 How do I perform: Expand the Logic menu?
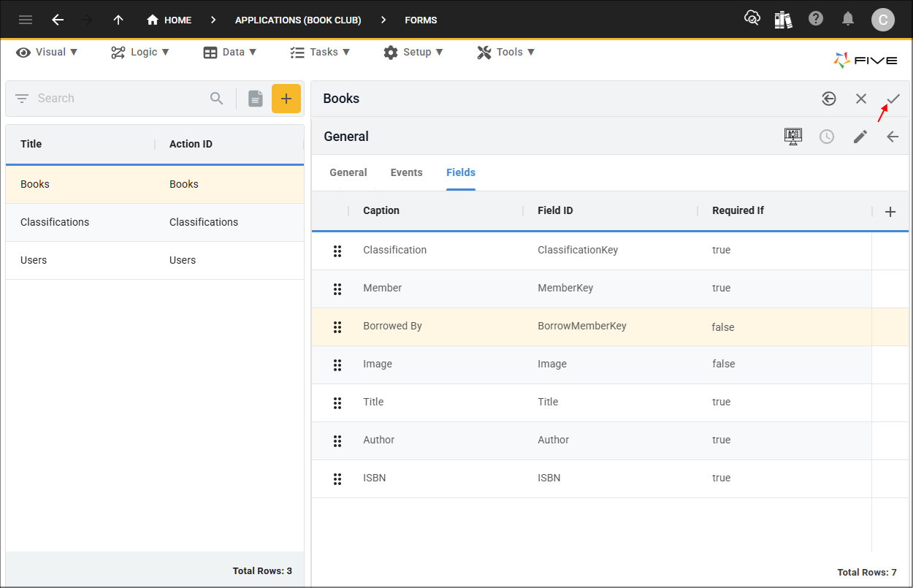pos(140,52)
